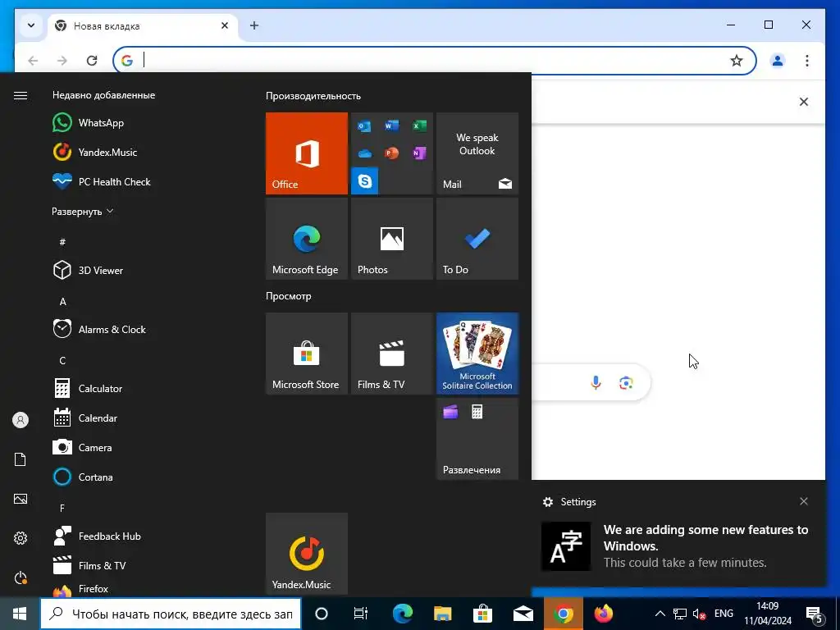
Task: Open Chrome three-dot menu
Action: [x=807, y=61]
